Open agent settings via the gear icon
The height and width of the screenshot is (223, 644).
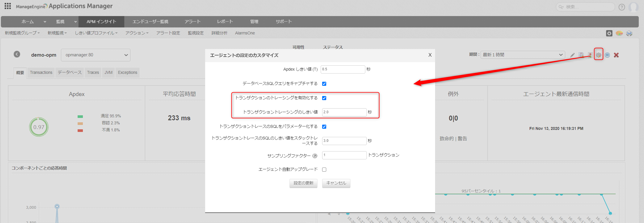[x=598, y=55]
